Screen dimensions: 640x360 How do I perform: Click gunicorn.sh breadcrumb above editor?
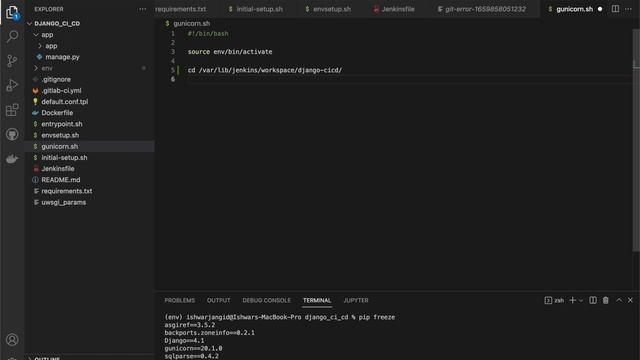[191, 24]
